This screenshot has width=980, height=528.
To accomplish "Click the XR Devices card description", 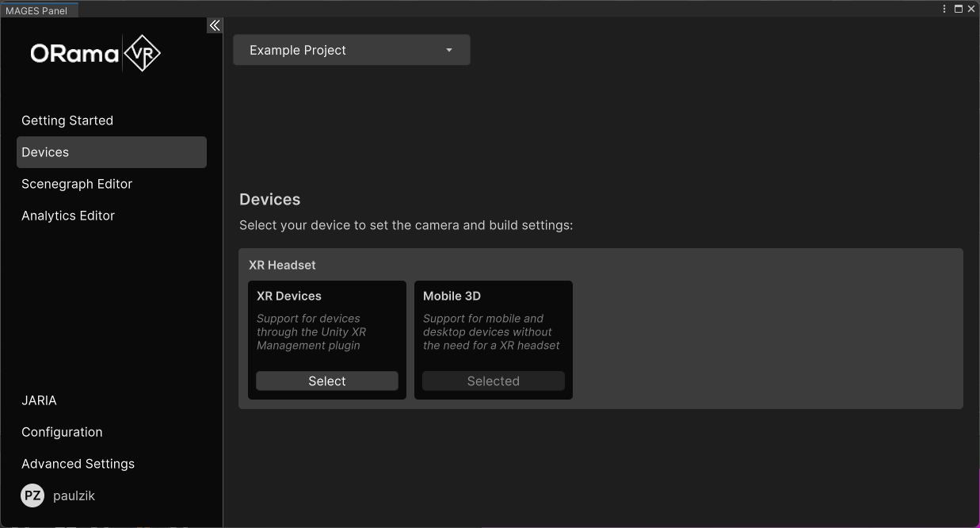I will click(311, 332).
